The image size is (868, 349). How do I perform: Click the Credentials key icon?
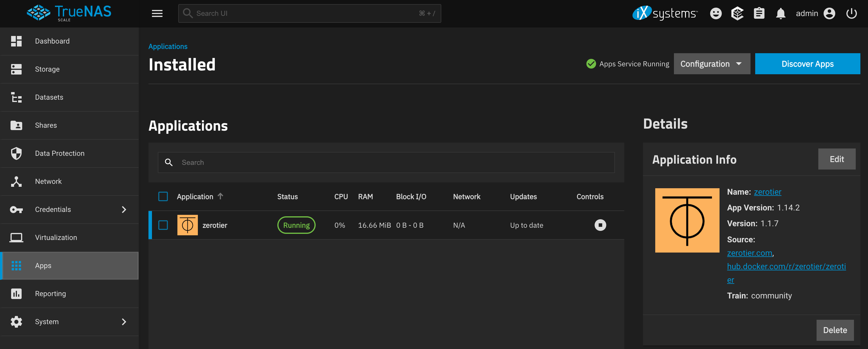pos(16,210)
